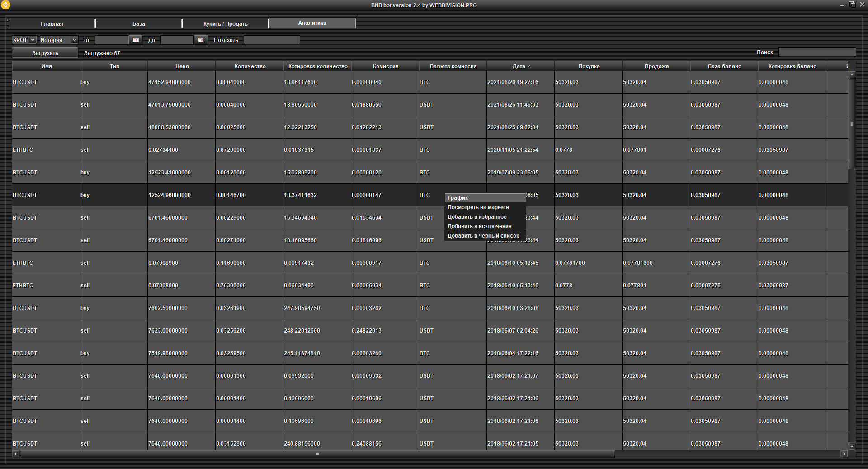Click the Цена column header
Viewport: 868px width, 469px height.
click(182, 66)
